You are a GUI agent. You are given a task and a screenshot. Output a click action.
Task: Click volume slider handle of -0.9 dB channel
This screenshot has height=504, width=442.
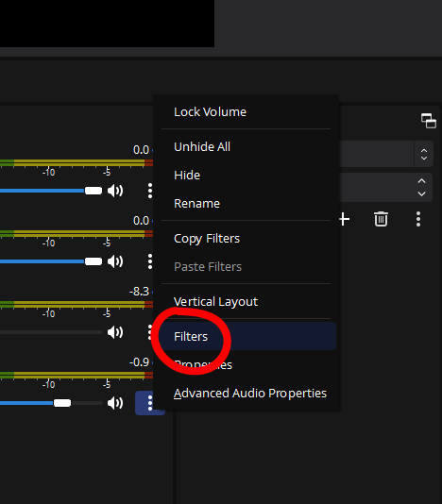pos(62,403)
